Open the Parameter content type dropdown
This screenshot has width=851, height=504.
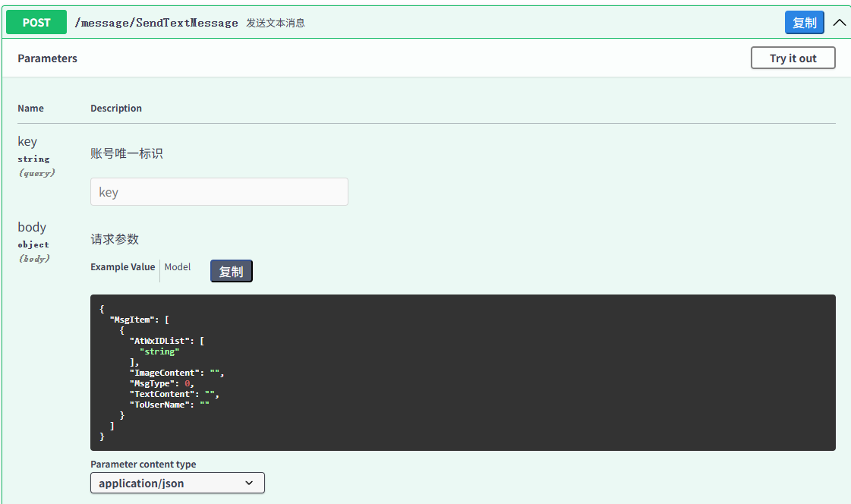(178, 483)
